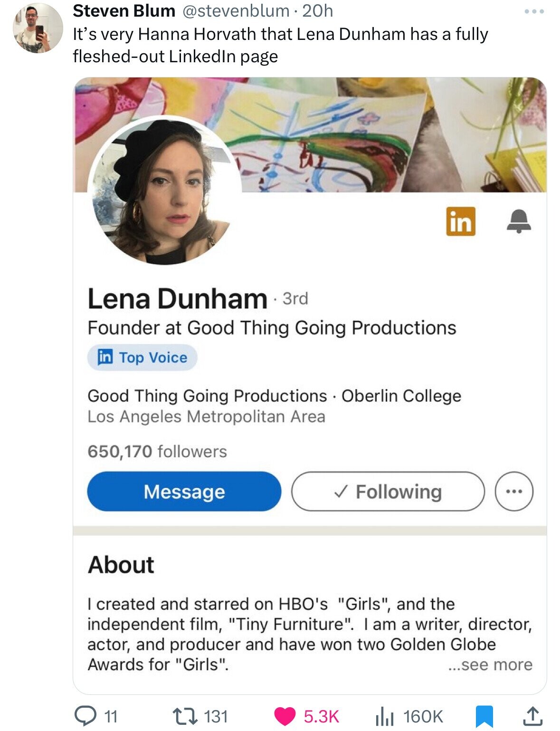560x731 pixels.
Task: Select the About bio mentioning "Tiny Furniture"
Action: [x=310, y=634]
